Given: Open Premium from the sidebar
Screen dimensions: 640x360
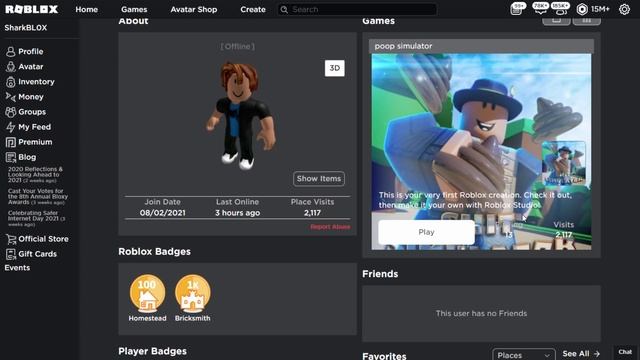Looking at the screenshot, I should pos(29,142).
